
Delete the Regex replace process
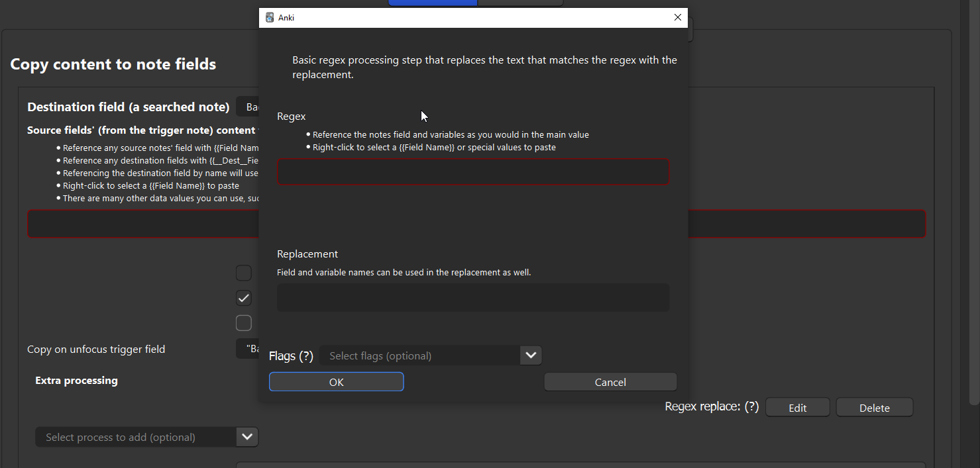click(x=874, y=408)
